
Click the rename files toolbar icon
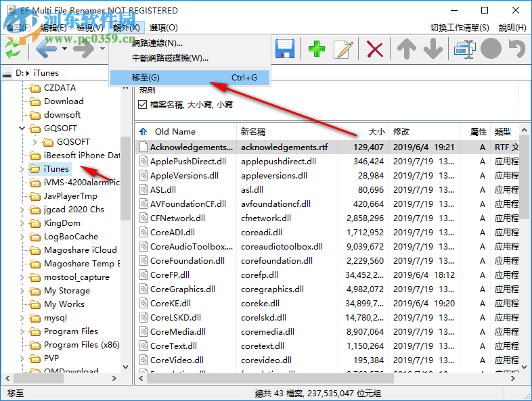464,49
